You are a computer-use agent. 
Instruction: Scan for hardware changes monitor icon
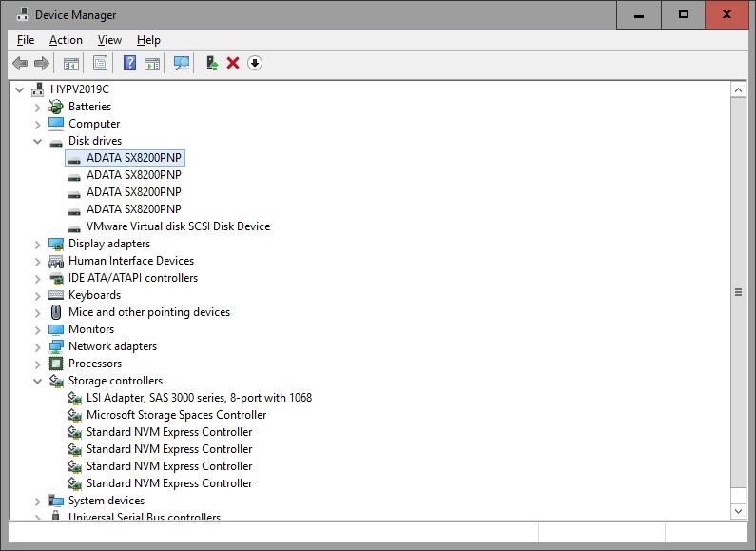coord(182,63)
